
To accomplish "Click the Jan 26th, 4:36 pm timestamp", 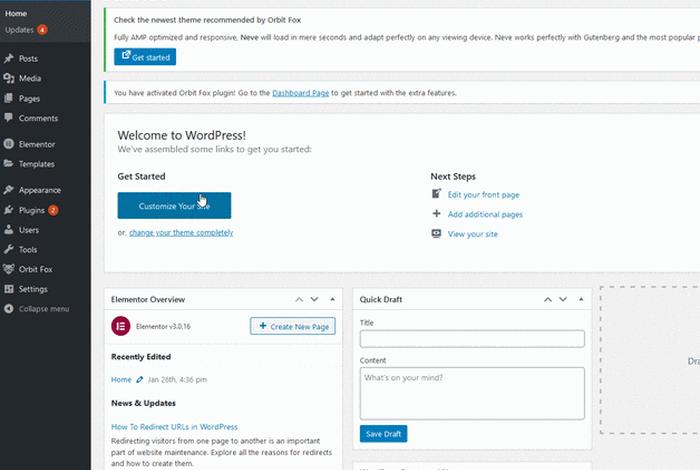I will pyautogui.click(x=177, y=379).
